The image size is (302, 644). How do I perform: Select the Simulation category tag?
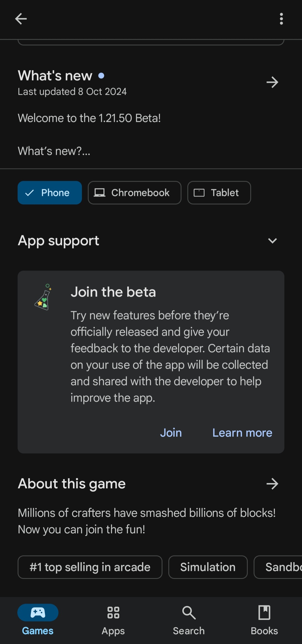[x=208, y=567]
